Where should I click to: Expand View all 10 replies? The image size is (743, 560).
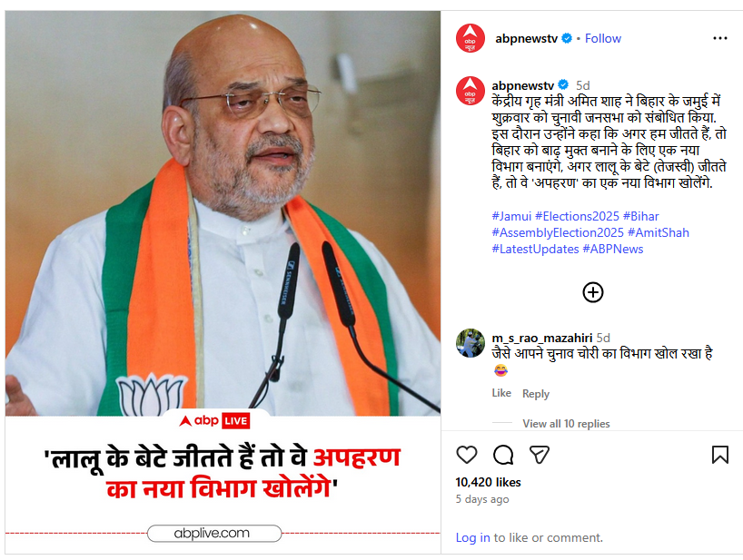[566, 424]
